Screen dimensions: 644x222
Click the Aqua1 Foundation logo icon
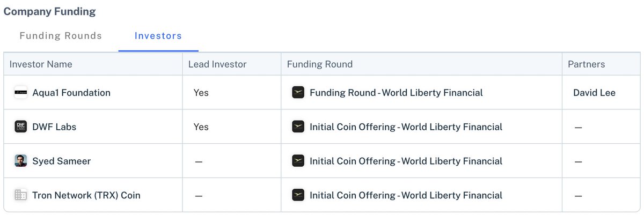[21, 93]
